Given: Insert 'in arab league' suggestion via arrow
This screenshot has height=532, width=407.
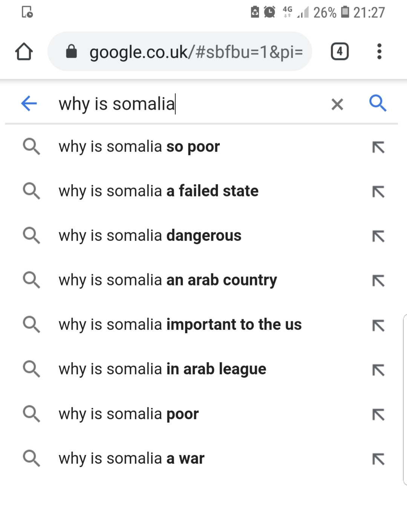Looking at the screenshot, I should (378, 370).
